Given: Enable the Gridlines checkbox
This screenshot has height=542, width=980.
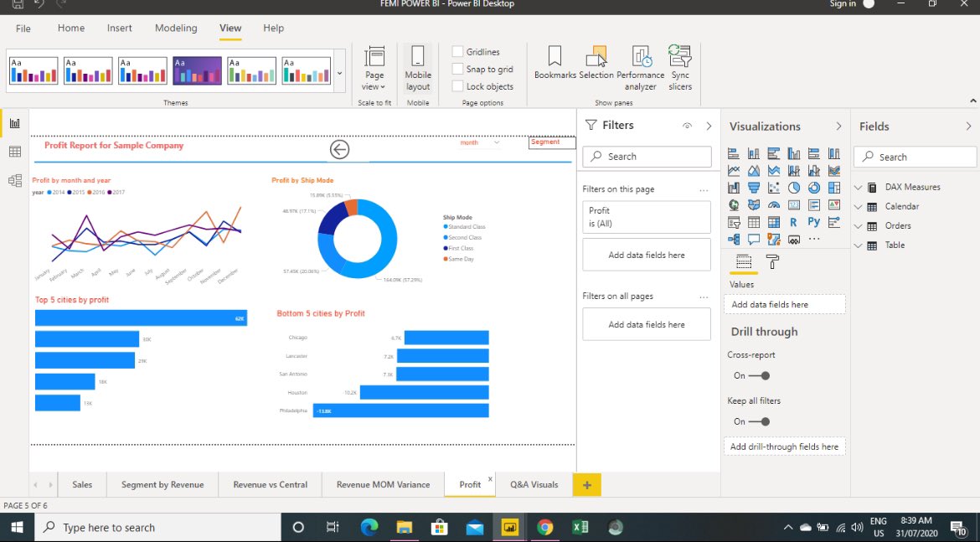Looking at the screenshot, I should (457, 52).
